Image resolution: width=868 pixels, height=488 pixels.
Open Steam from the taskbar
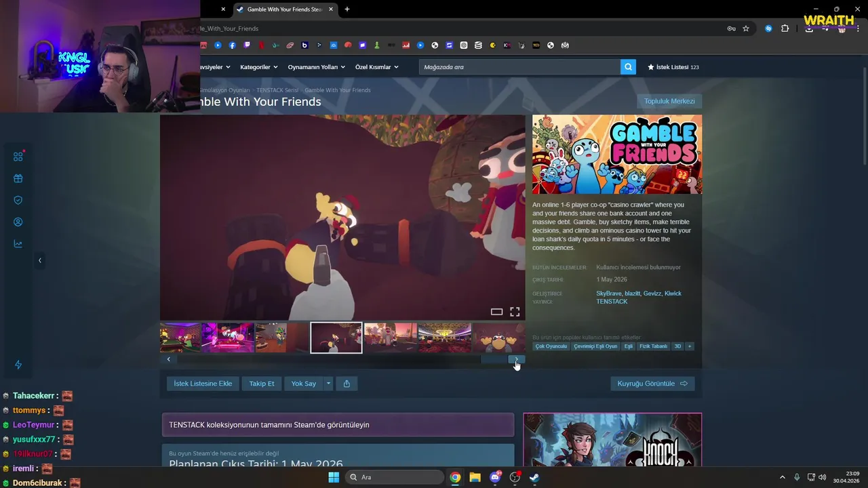tap(534, 477)
